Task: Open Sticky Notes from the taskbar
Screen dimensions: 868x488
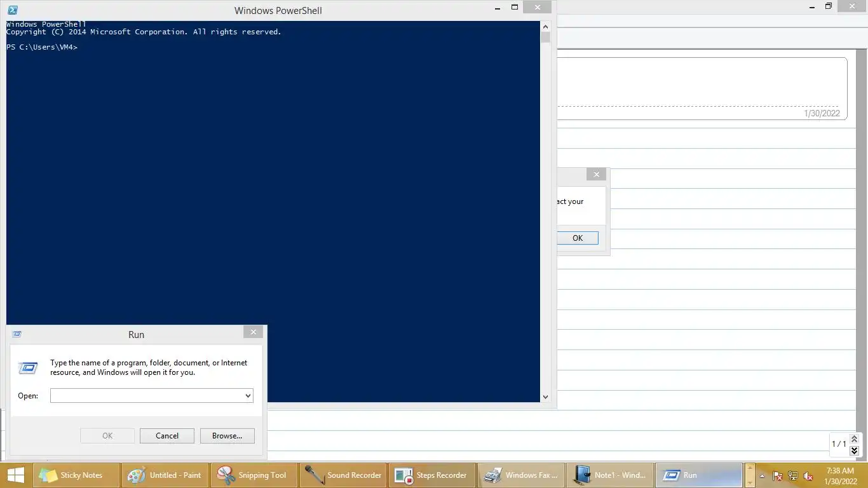Action: coord(76,475)
